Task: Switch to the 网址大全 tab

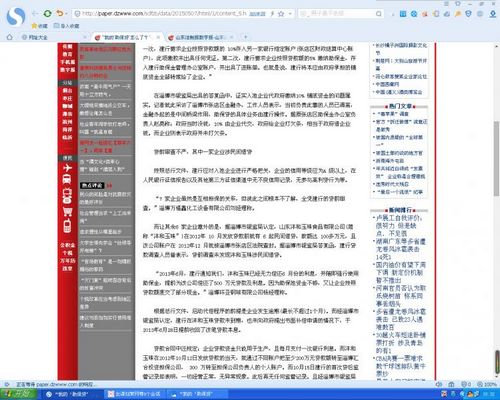Action: tap(38, 37)
